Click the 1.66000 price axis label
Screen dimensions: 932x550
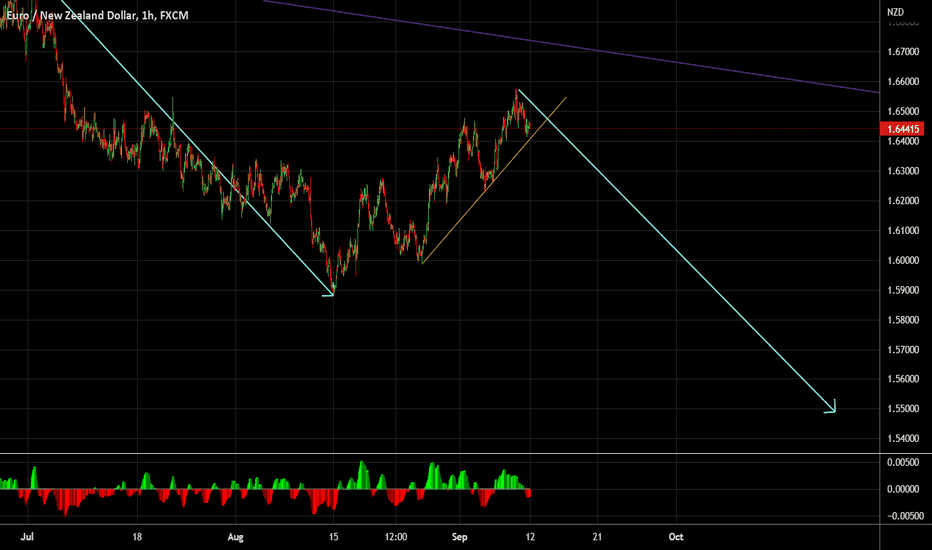[903, 81]
